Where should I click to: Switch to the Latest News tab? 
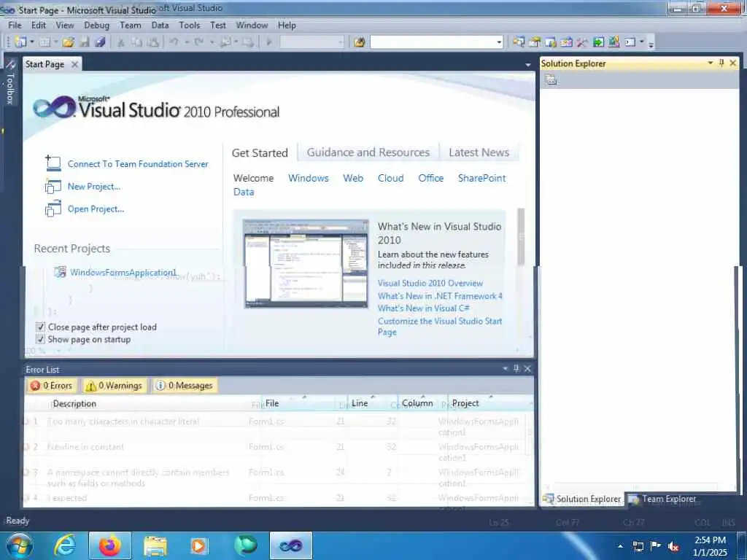click(479, 152)
